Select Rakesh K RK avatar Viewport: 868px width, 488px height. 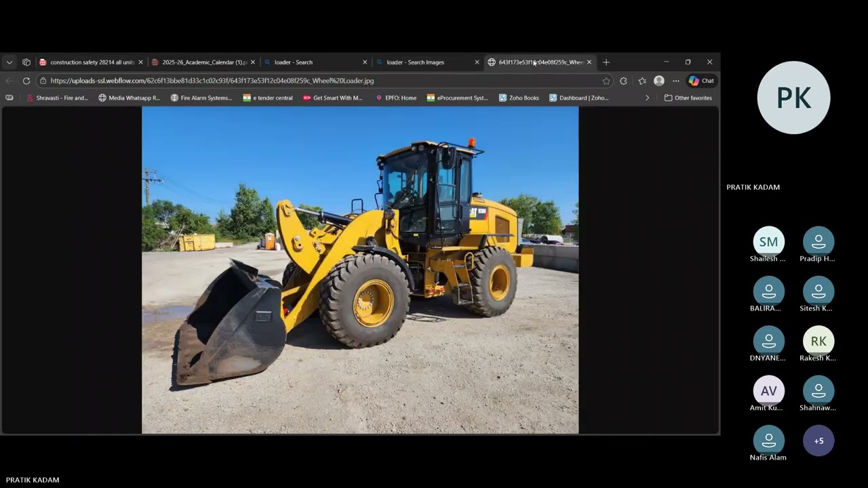818,341
